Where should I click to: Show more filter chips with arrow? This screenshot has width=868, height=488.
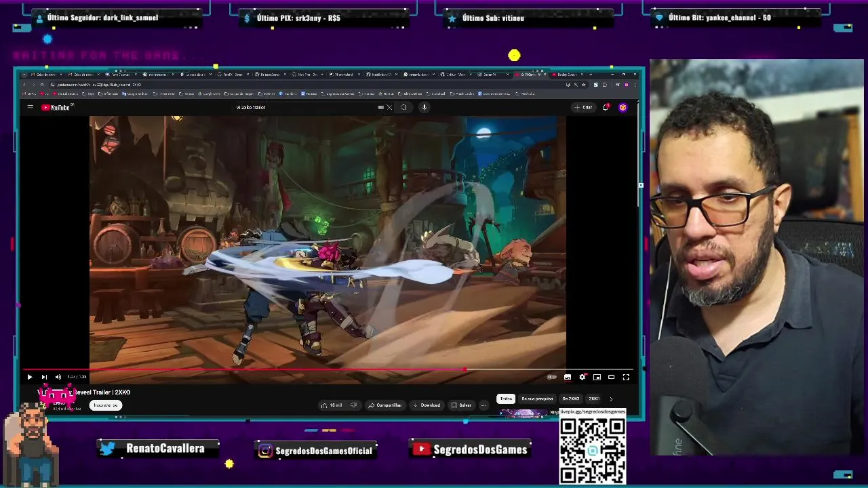click(x=611, y=399)
